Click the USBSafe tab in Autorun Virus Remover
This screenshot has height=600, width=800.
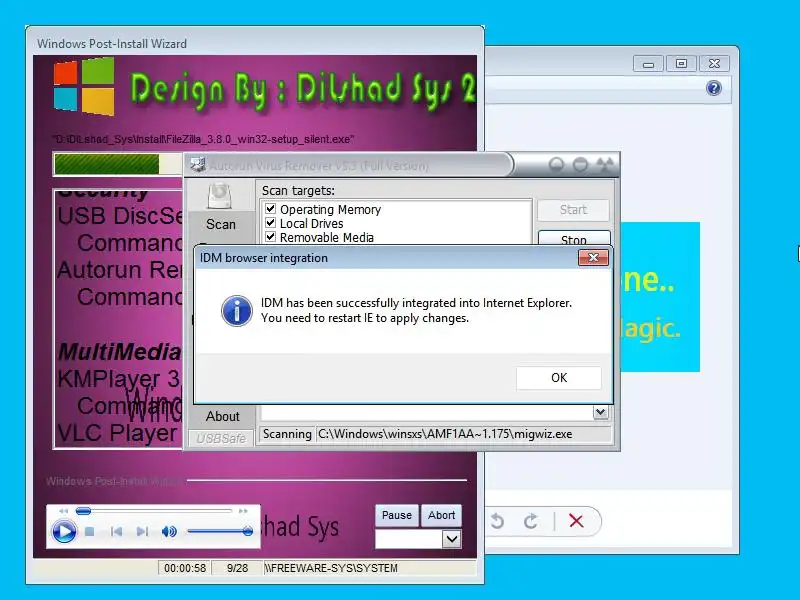(x=221, y=438)
